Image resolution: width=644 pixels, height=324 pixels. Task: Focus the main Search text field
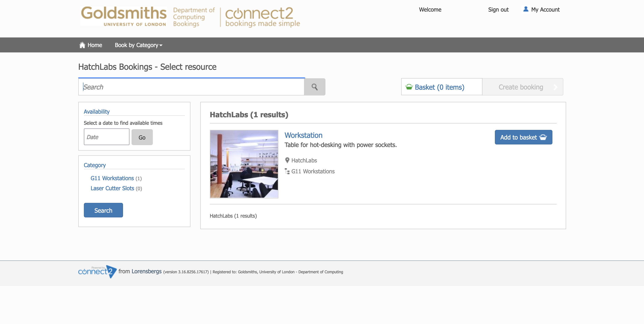pos(191,87)
